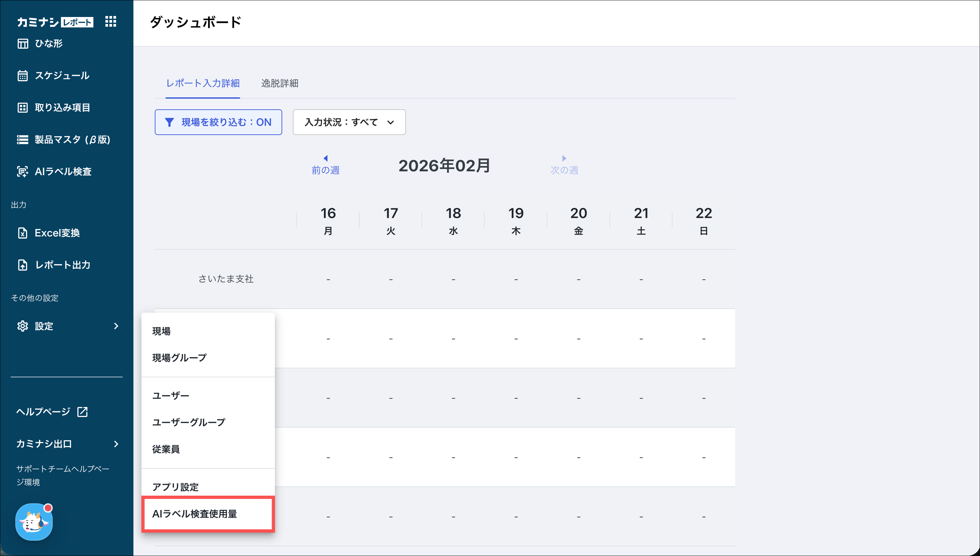The image size is (980, 556).
Task: Open the goat mascot chat support button
Action: pyautogui.click(x=34, y=522)
